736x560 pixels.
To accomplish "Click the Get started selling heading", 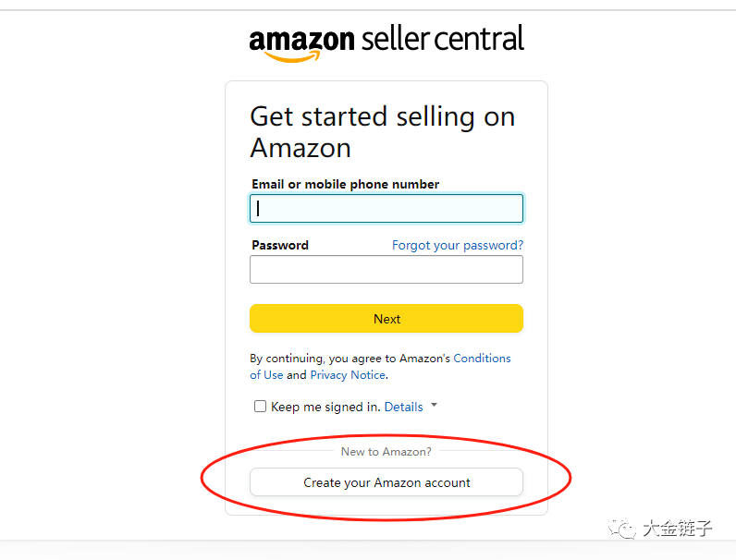I will [382, 132].
